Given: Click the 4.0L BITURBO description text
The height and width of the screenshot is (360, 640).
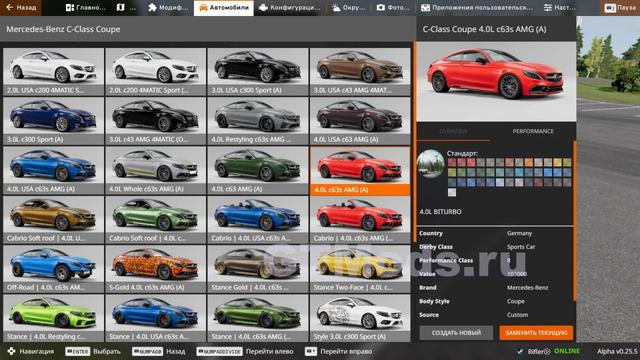Looking at the screenshot, I should (x=440, y=212).
